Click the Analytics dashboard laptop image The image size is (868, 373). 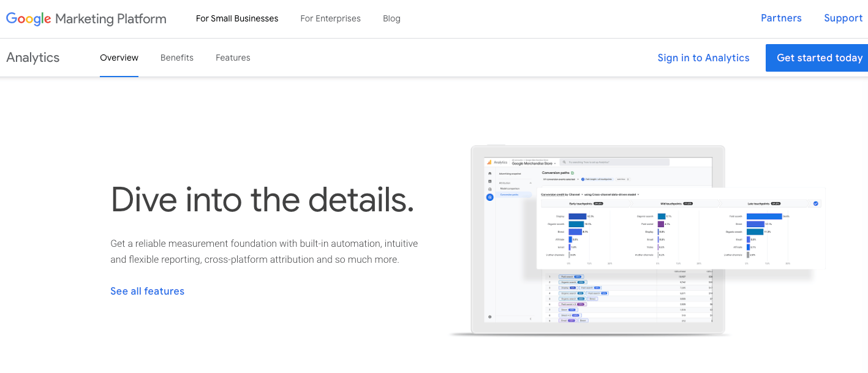click(x=637, y=241)
